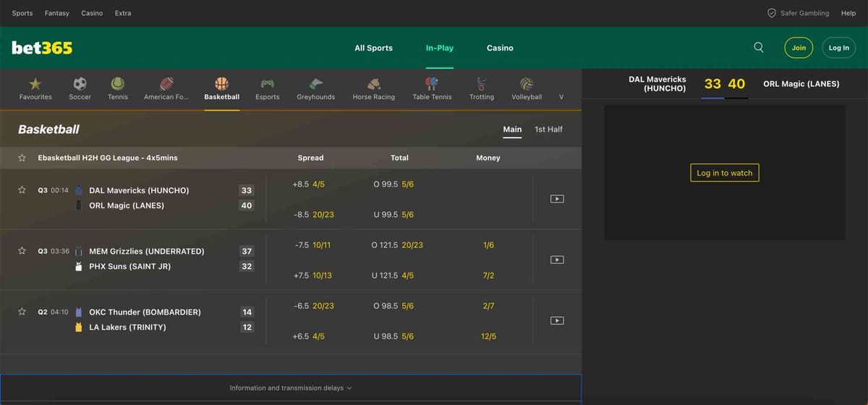Open the Greyhounds category icon

click(x=316, y=83)
